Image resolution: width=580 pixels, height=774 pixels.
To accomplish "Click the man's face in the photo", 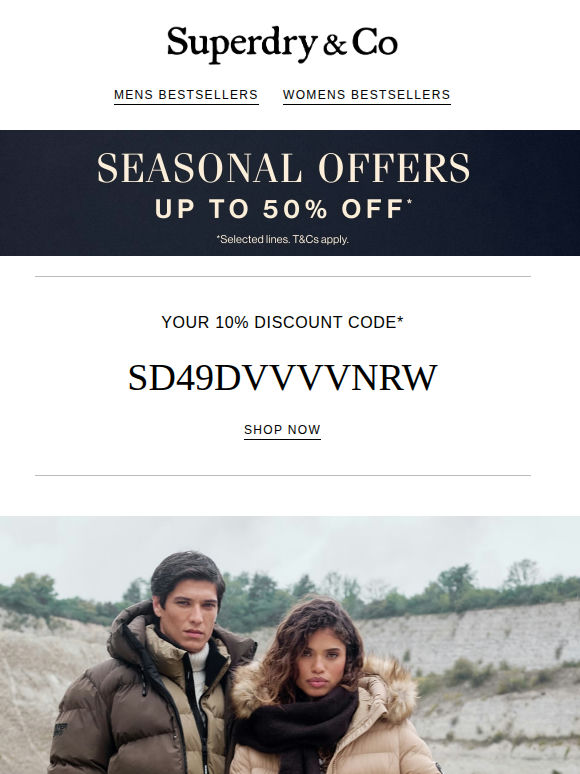I will click(190, 611).
